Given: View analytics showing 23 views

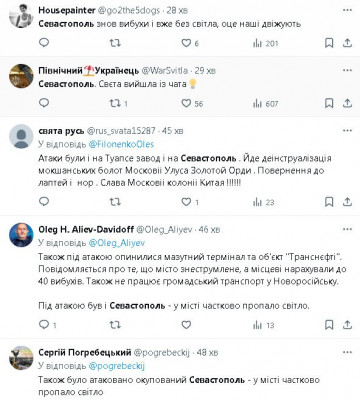Looking at the screenshot, I should pyautogui.click(x=263, y=202).
